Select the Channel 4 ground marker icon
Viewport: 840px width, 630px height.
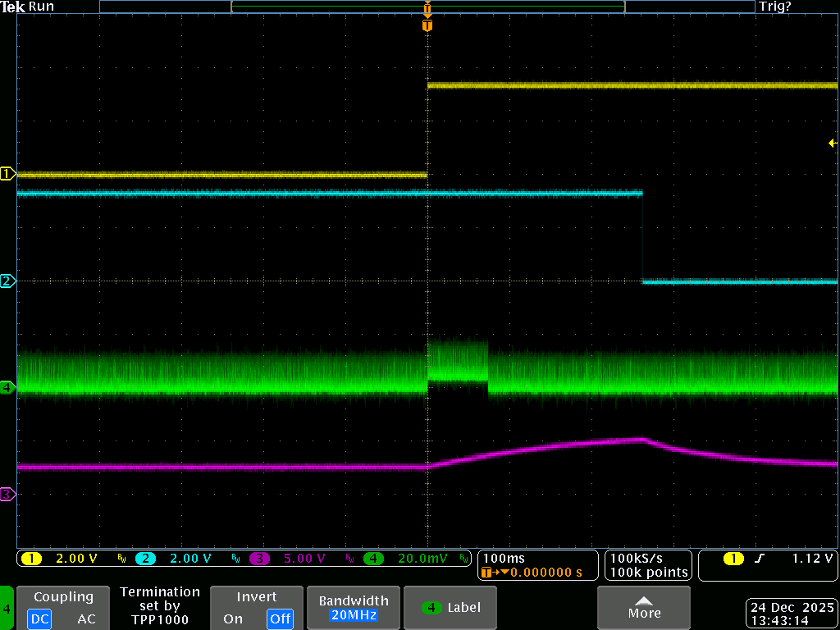click(7, 388)
